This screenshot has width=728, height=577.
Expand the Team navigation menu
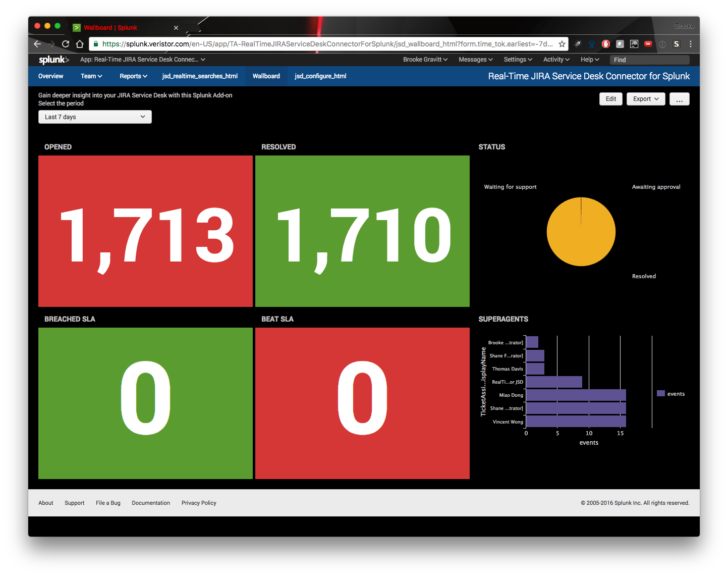(x=91, y=76)
